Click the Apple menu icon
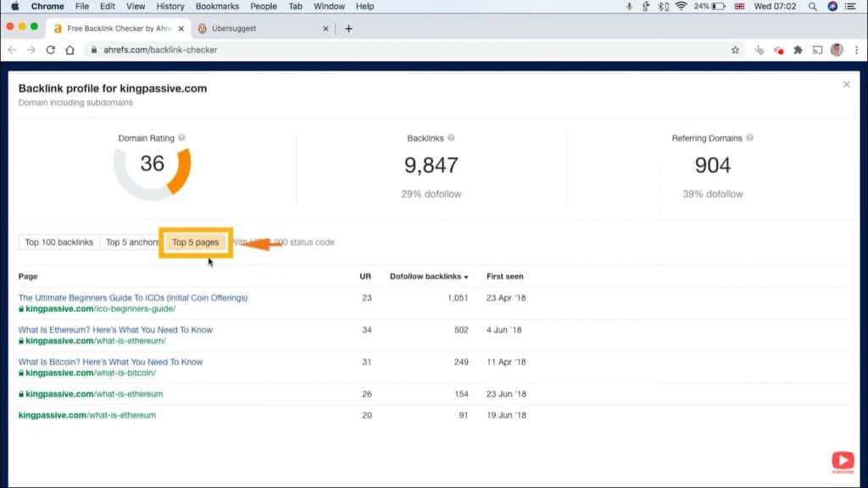 [x=15, y=7]
